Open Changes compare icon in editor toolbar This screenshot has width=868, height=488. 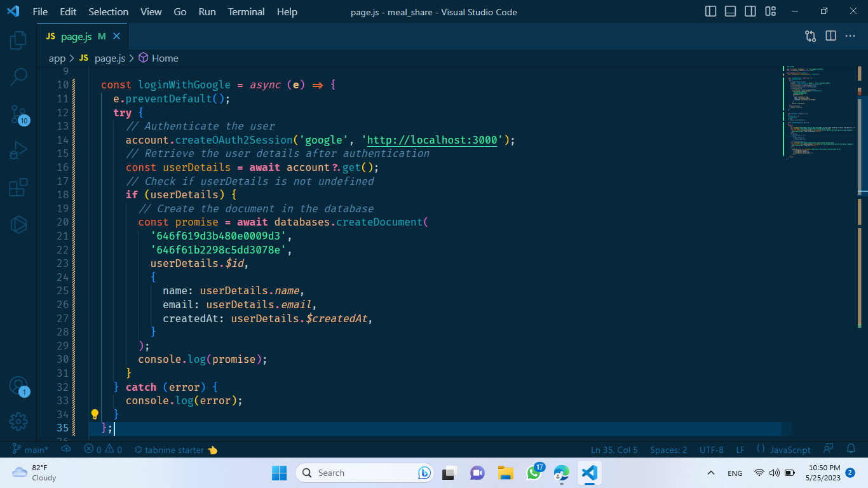click(x=810, y=36)
